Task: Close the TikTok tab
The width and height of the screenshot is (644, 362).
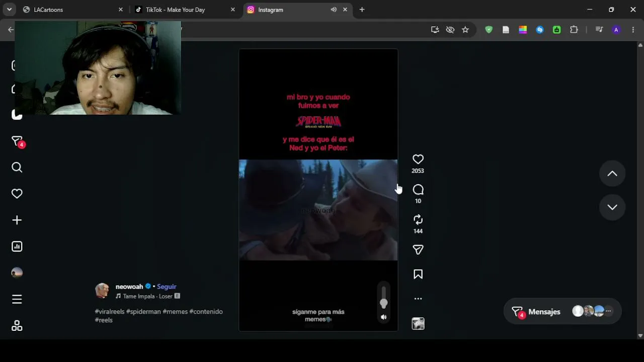Action: (232, 10)
